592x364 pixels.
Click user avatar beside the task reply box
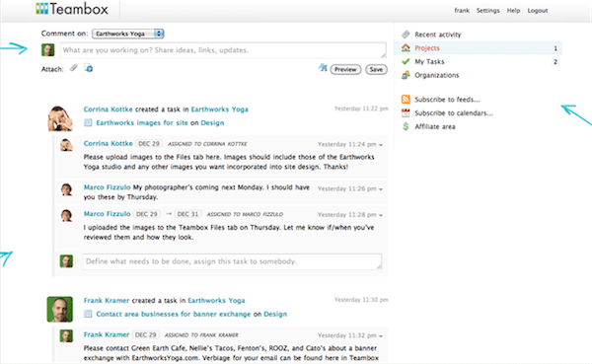(x=66, y=261)
